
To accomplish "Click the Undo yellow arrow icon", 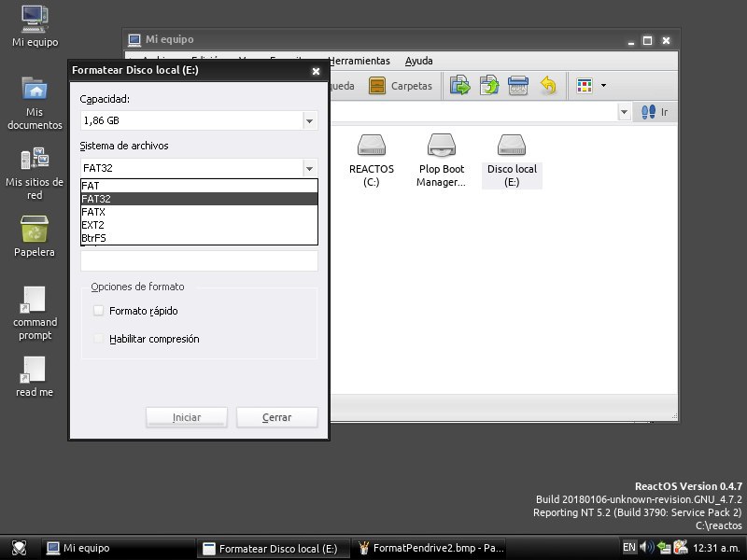I will click(548, 86).
